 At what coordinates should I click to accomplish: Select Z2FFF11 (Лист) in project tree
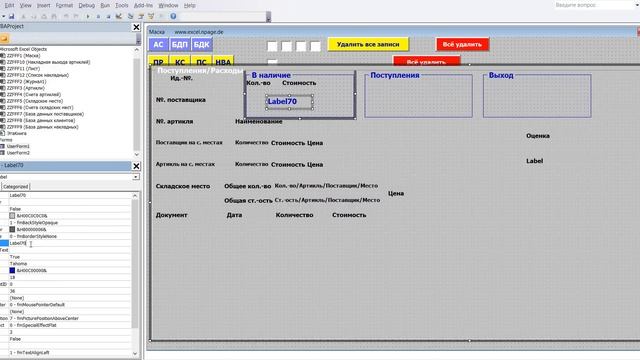pos(23,69)
